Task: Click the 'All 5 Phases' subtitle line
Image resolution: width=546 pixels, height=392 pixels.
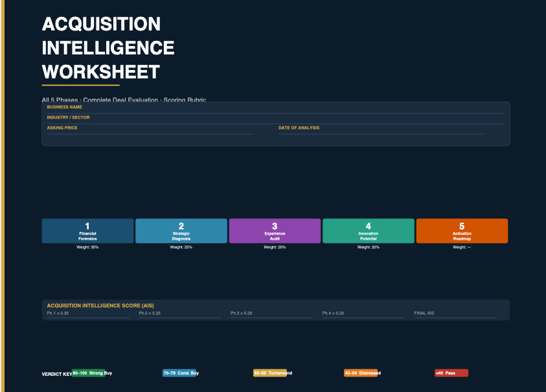Action: 124,100
